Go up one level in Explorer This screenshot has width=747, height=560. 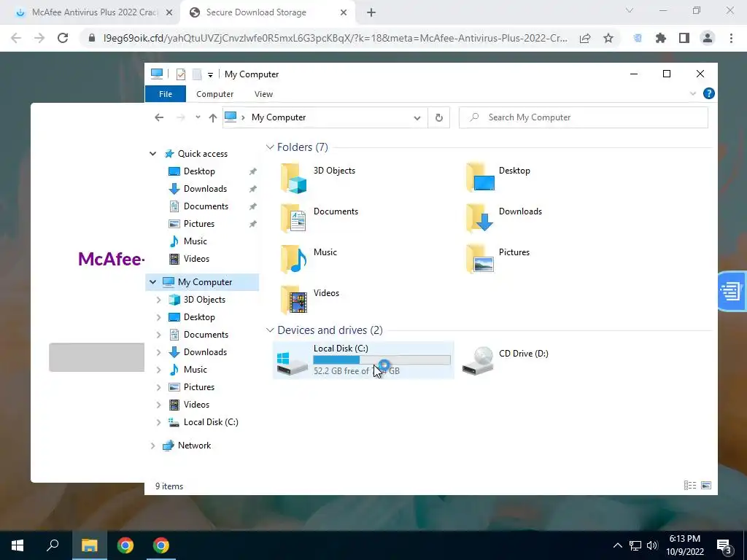(x=212, y=117)
